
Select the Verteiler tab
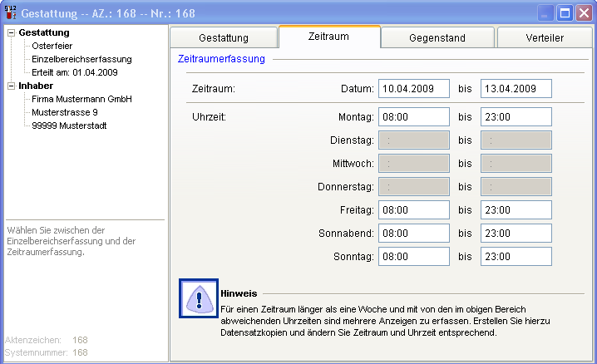click(545, 37)
